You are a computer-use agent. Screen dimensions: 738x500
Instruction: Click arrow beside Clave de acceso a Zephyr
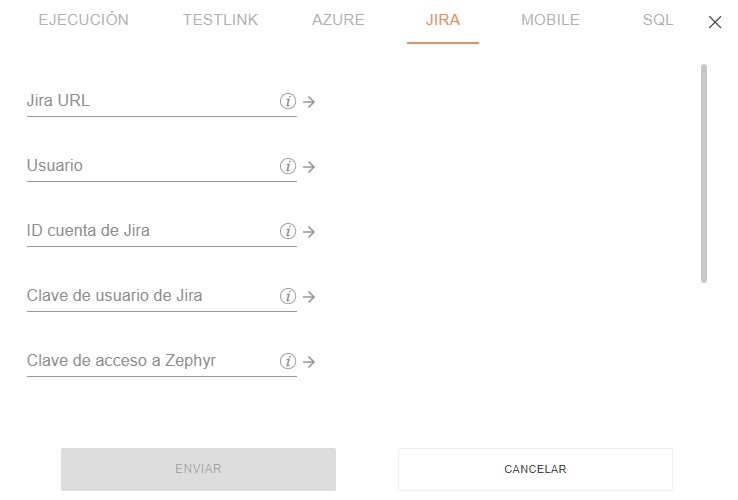coord(309,362)
